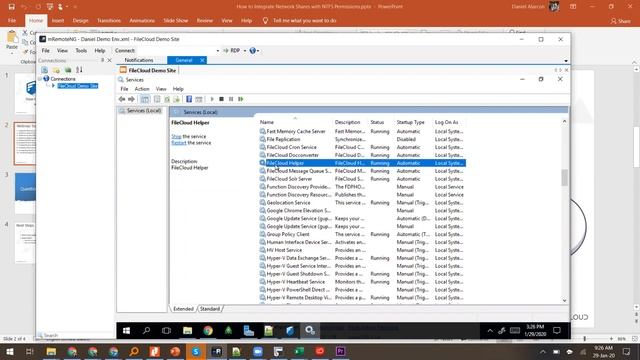Collapse the Connections root node

pyautogui.click(x=40, y=79)
